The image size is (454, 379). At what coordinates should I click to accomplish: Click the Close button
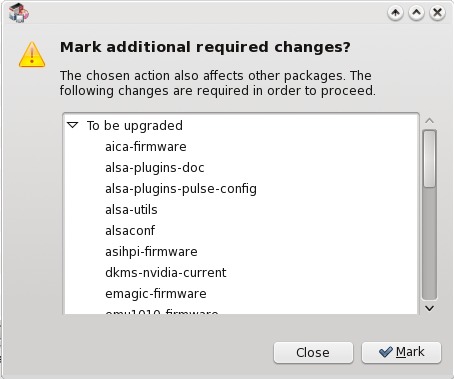click(313, 352)
